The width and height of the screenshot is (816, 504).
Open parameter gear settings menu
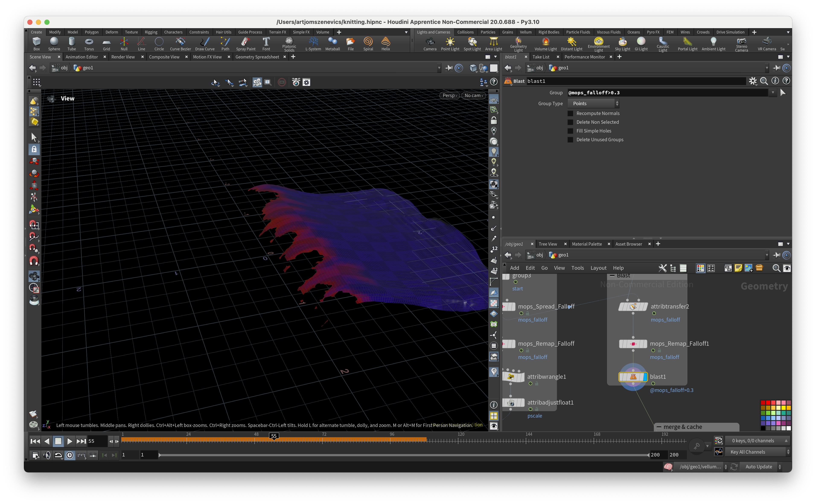(753, 81)
